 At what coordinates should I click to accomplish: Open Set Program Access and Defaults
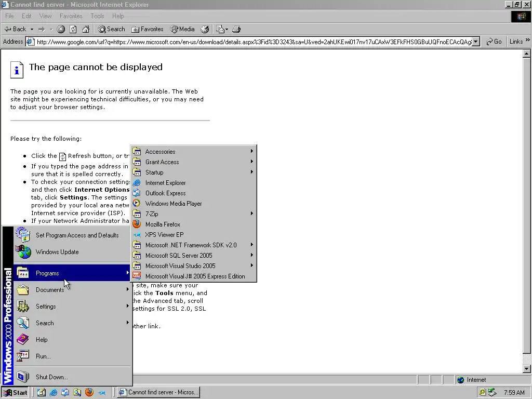tap(72, 235)
